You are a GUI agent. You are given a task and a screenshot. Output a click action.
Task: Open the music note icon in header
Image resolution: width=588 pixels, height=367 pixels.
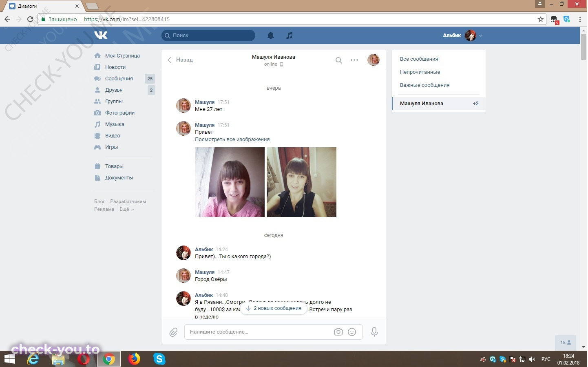(x=290, y=35)
